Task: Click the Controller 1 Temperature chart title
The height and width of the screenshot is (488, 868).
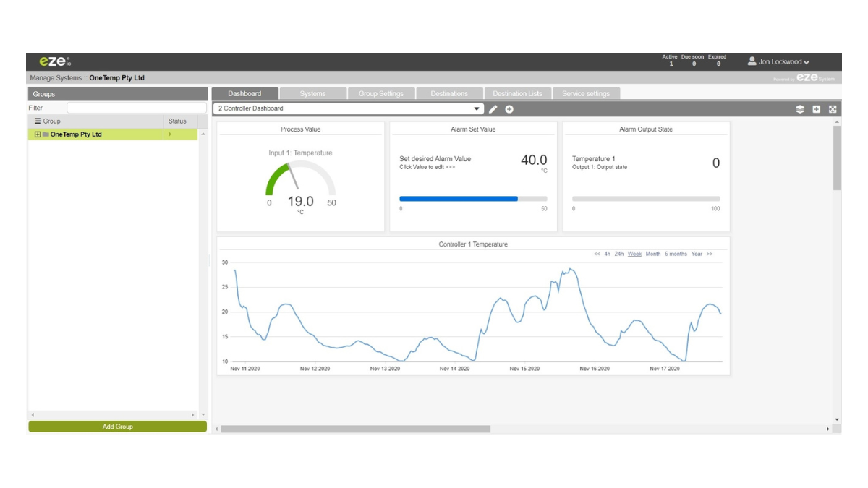Action: pos(473,244)
